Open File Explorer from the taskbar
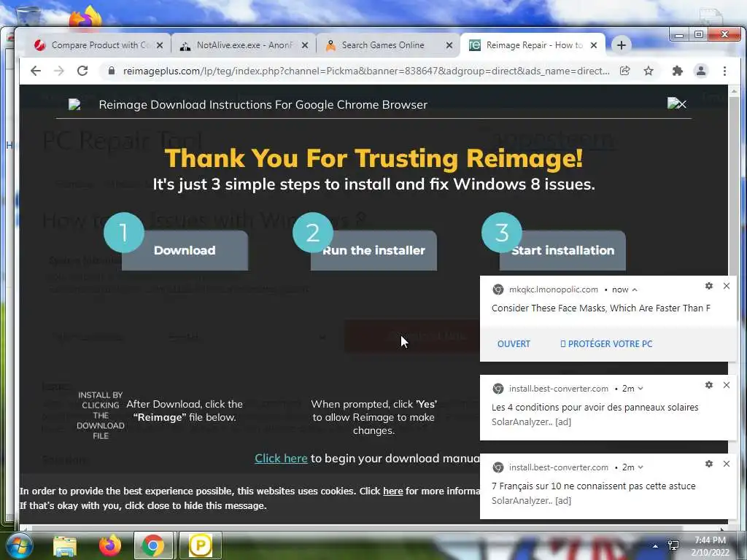This screenshot has height=560, width=747. click(65, 545)
